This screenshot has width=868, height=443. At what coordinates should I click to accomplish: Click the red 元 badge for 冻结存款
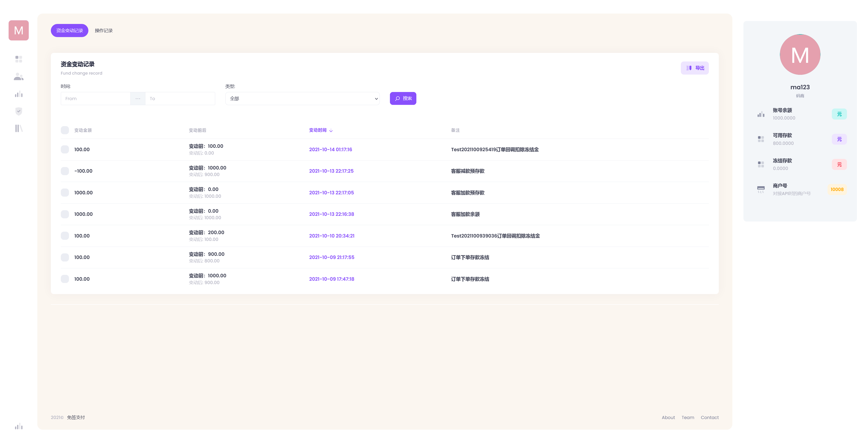tap(839, 164)
